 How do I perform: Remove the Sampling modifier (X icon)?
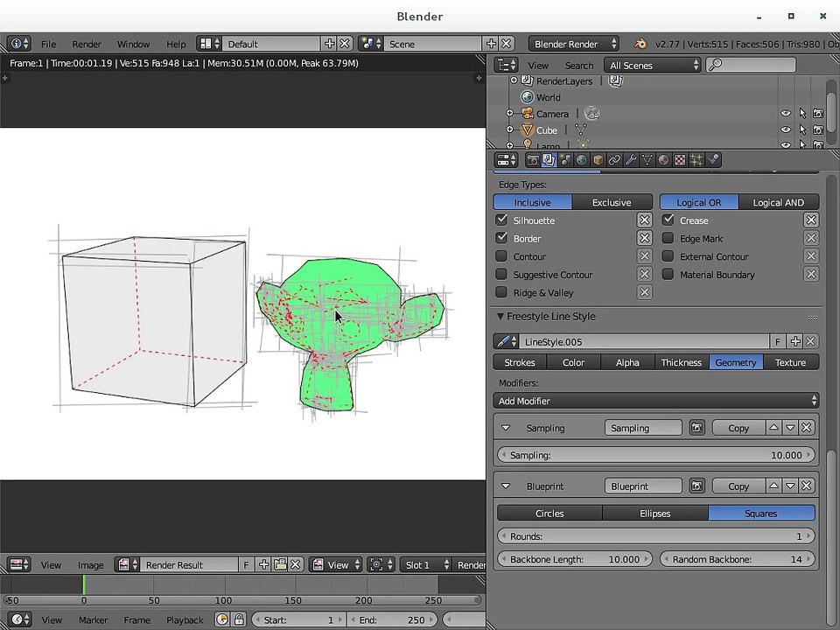pyautogui.click(x=807, y=428)
